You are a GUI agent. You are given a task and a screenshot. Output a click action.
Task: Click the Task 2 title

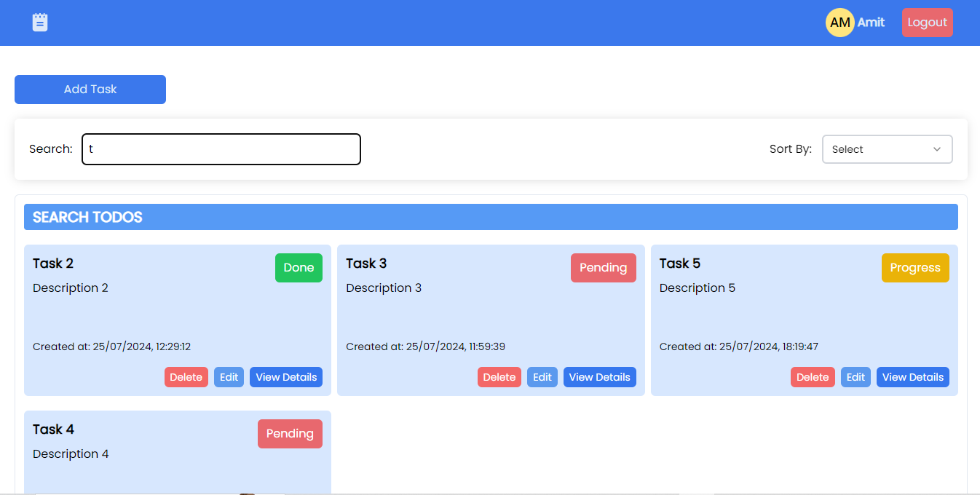[53, 264]
